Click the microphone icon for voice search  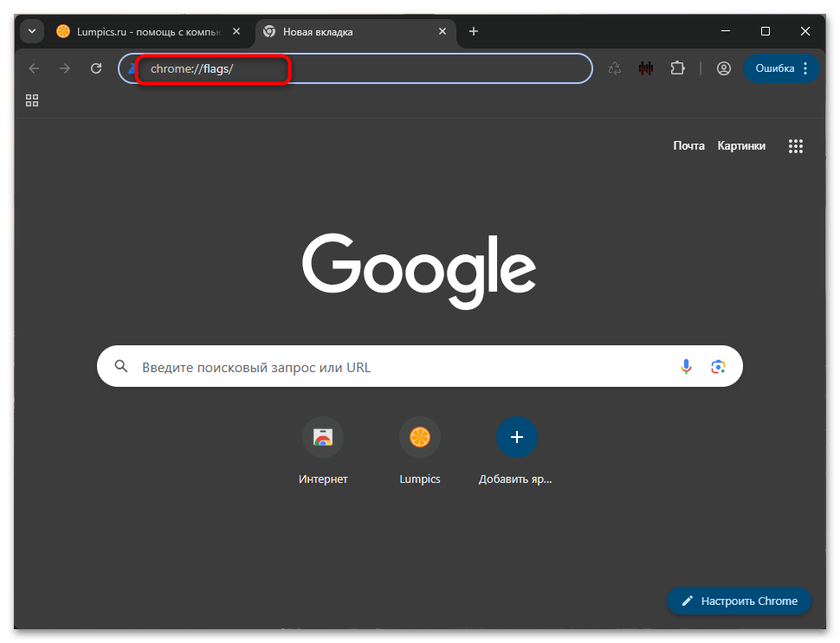[x=686, y=365]
